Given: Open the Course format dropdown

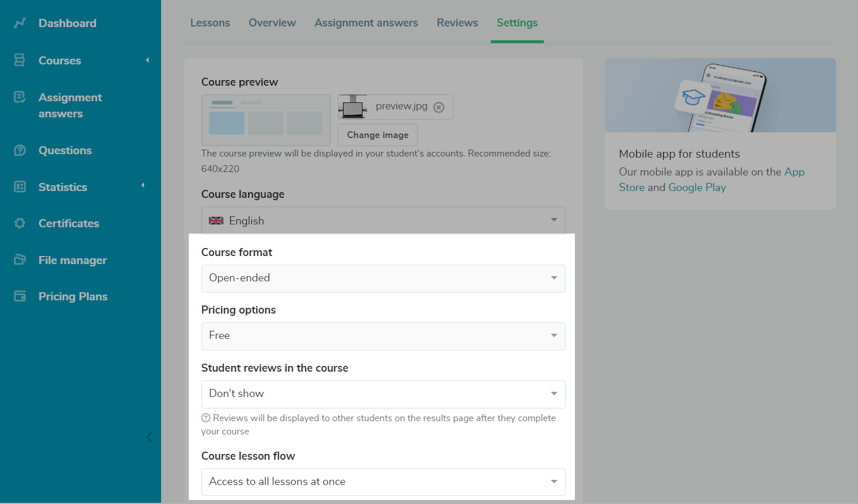Looking at the screenshot, I should (x=383, y=278).
